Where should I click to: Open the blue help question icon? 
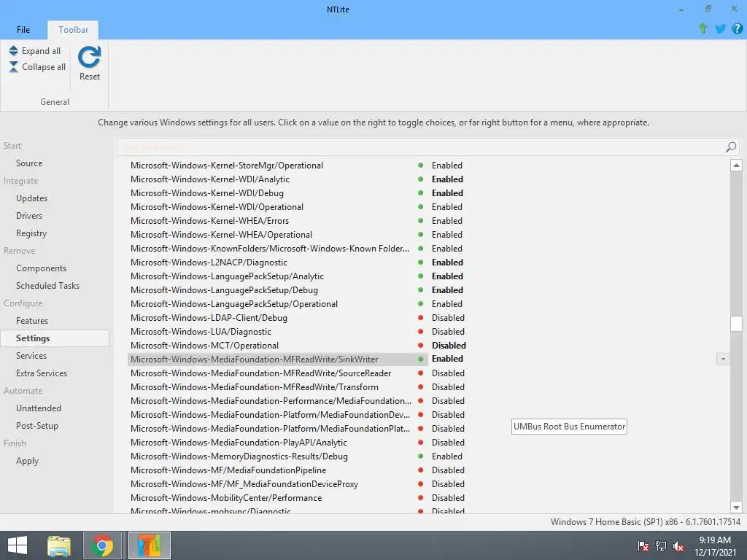[738, 28]
